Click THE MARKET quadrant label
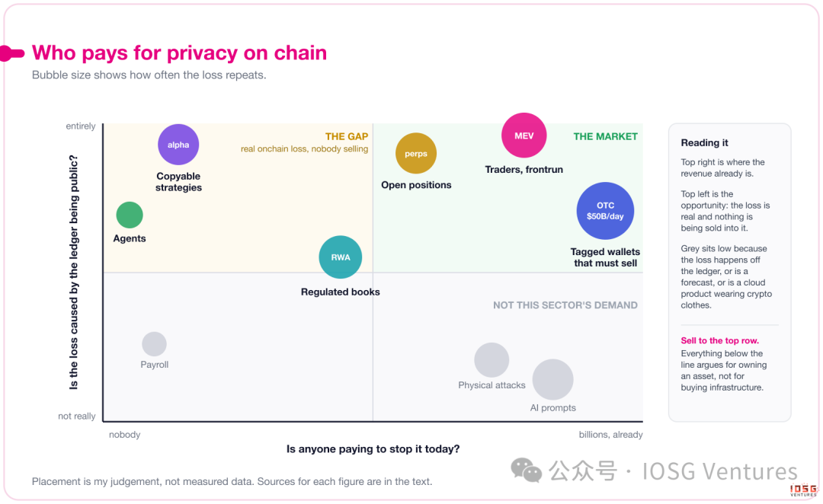The image size is (823, 504). 605,136
